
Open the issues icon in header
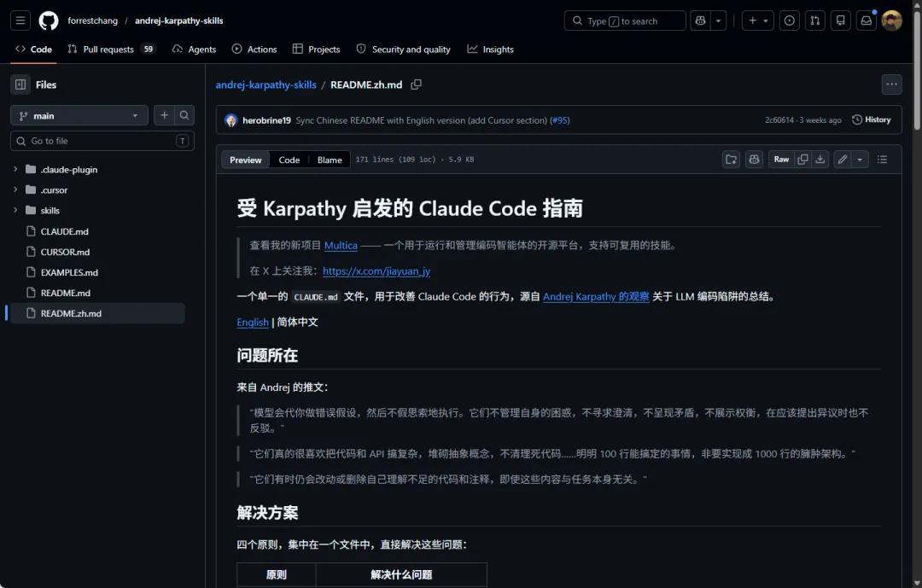[x=789, y=20]
